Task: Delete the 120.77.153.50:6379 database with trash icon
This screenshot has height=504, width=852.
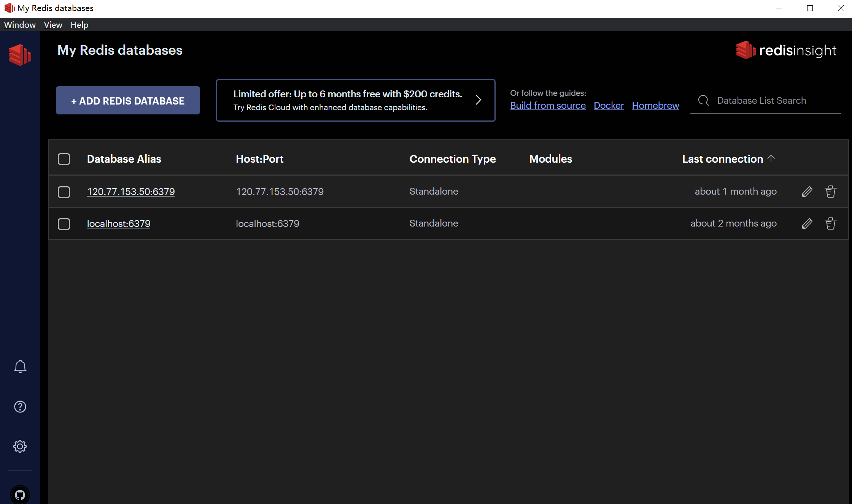Action: coord(830,192)
